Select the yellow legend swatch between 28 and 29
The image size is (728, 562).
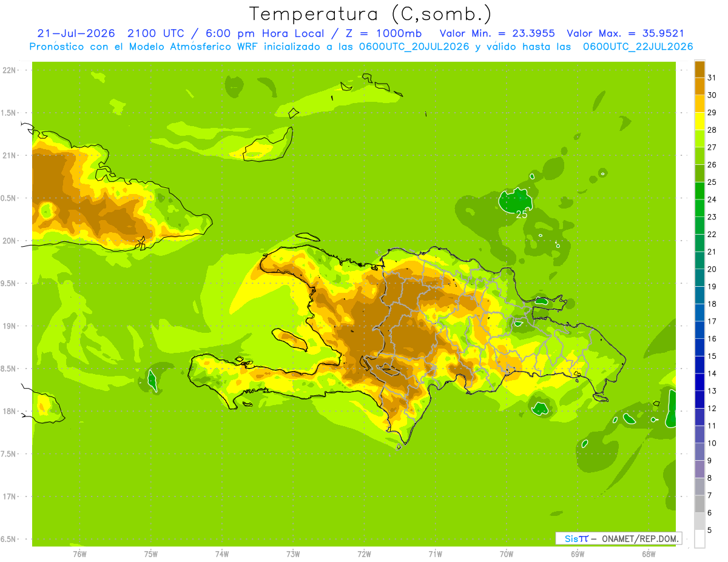tap(699, 121)
